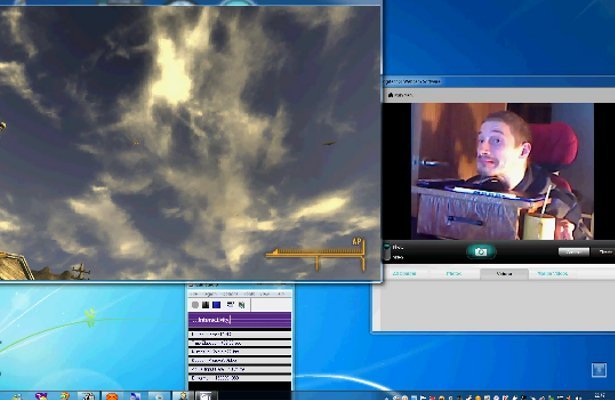Click the webcam live preview image
This screenshot has width=615, height=400.
click(x=502, y=171)
